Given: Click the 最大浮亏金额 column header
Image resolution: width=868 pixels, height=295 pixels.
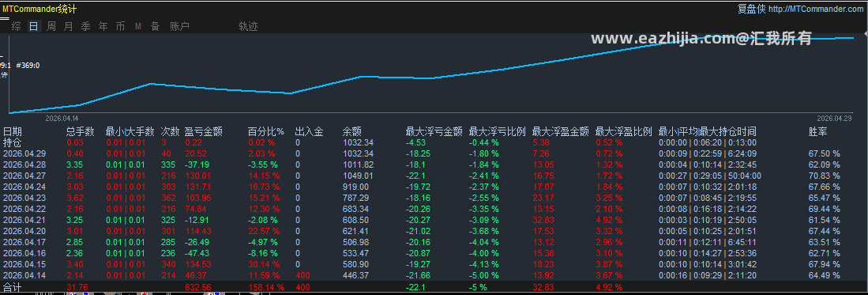Looking at the screenshot, I should click(434, 131).
